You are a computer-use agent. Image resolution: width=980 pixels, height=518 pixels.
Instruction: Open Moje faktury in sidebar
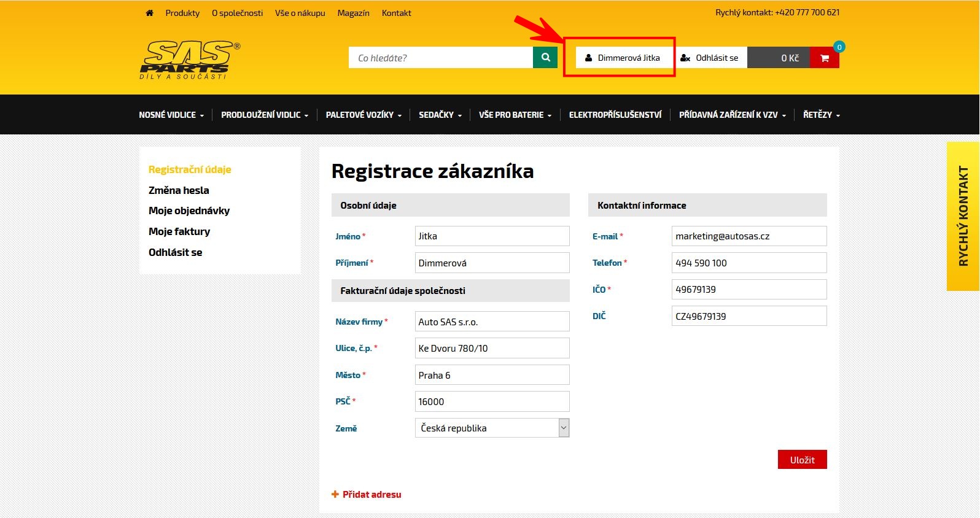(x=179, y=231)
